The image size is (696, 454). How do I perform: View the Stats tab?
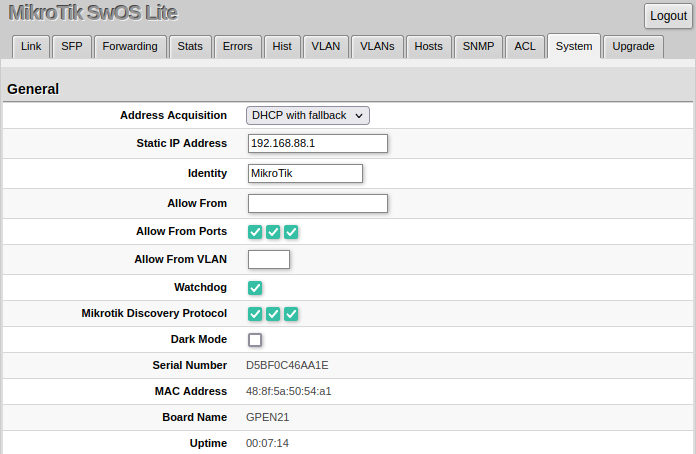[190, 47]
